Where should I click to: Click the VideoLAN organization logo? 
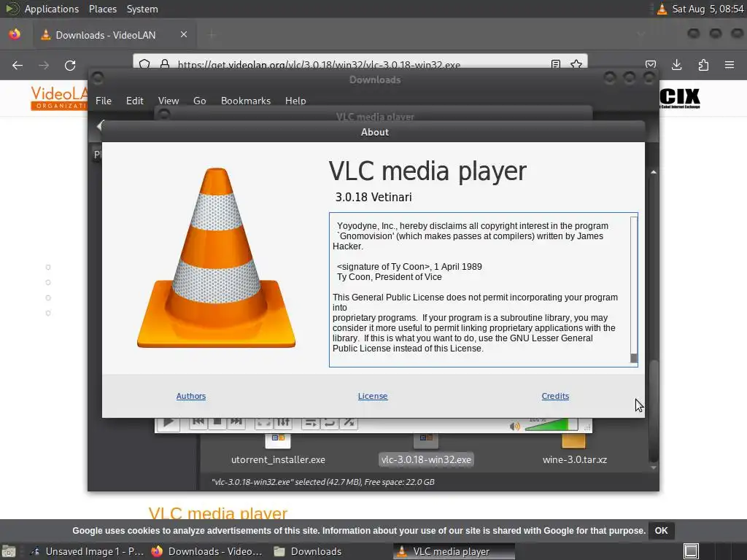pyautogui.click(x=59, y=98)
